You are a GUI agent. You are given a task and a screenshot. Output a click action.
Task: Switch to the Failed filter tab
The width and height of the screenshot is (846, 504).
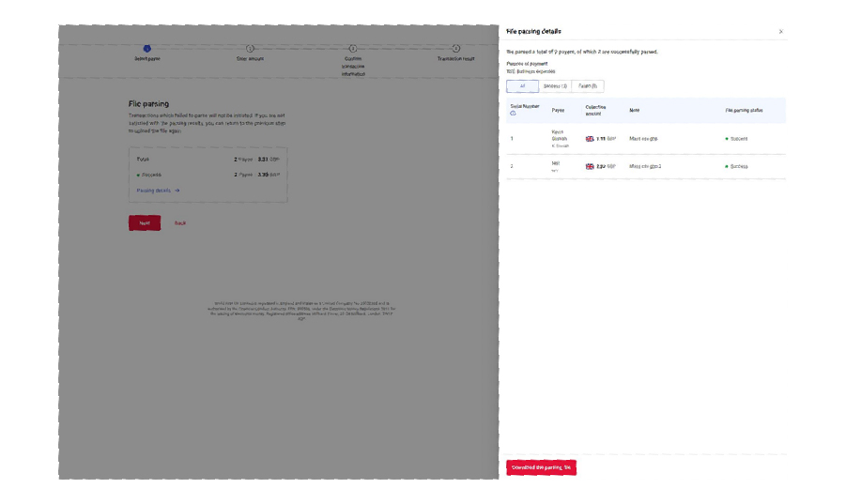(587, 86)
